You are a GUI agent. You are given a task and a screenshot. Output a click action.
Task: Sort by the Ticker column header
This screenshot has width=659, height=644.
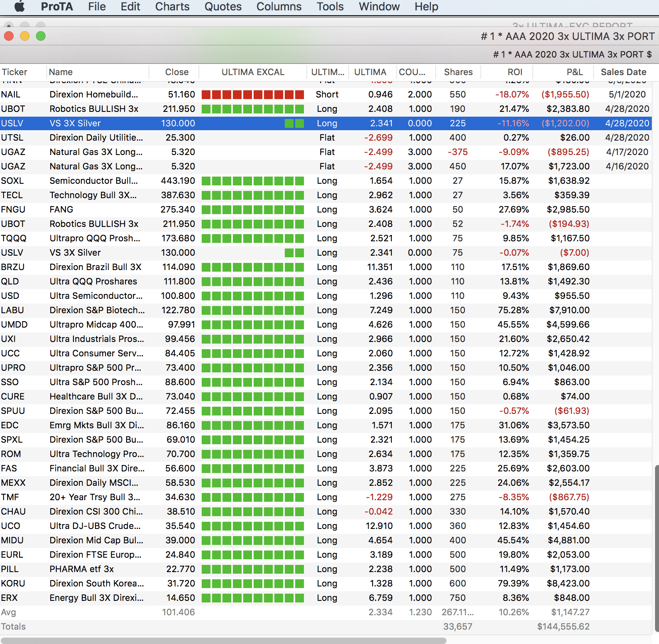coord(23,72)
